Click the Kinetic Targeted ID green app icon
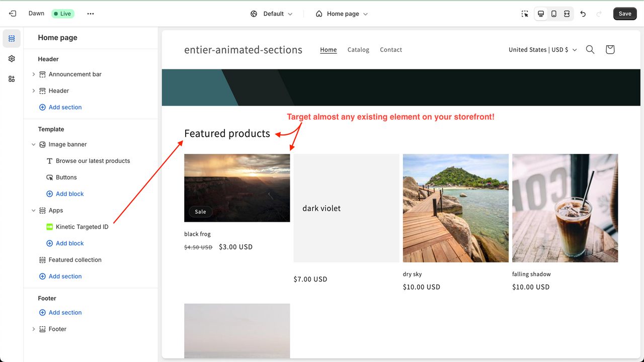644x362 pixels. pyautogui.click(x=50, y=227)
